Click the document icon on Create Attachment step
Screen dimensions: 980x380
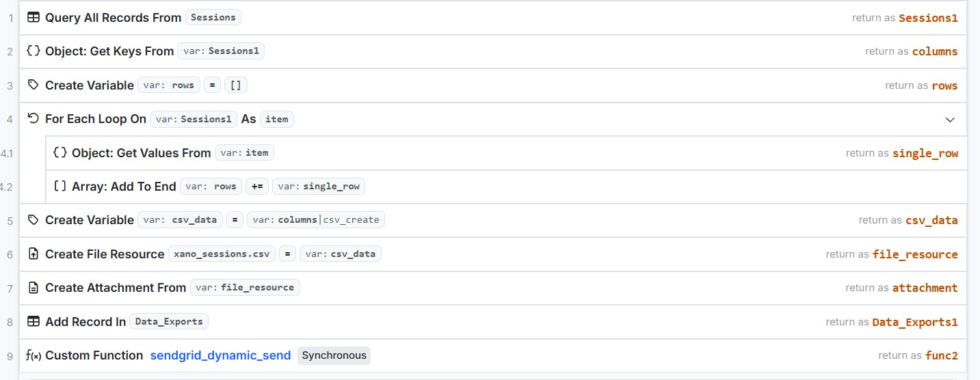click(x=33, y=288)
